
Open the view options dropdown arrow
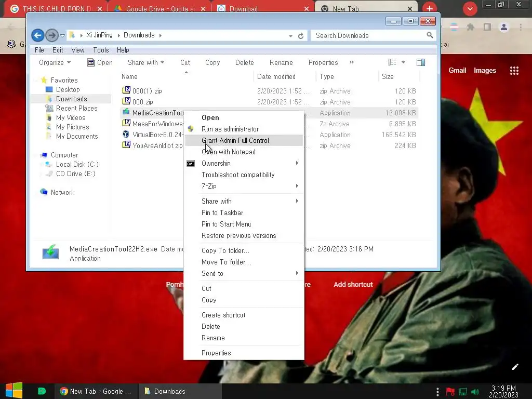tap(403, 62)
